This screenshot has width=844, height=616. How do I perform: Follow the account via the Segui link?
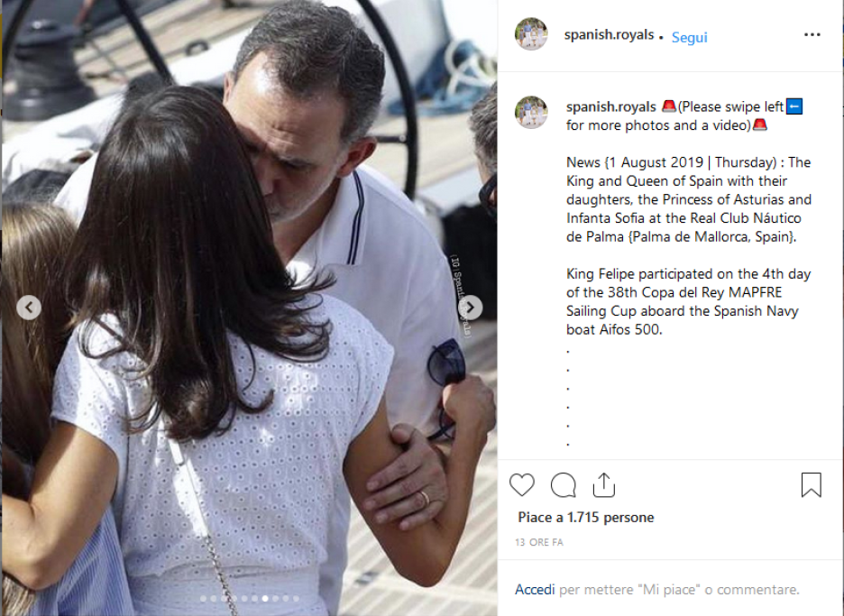pos(689,38)
